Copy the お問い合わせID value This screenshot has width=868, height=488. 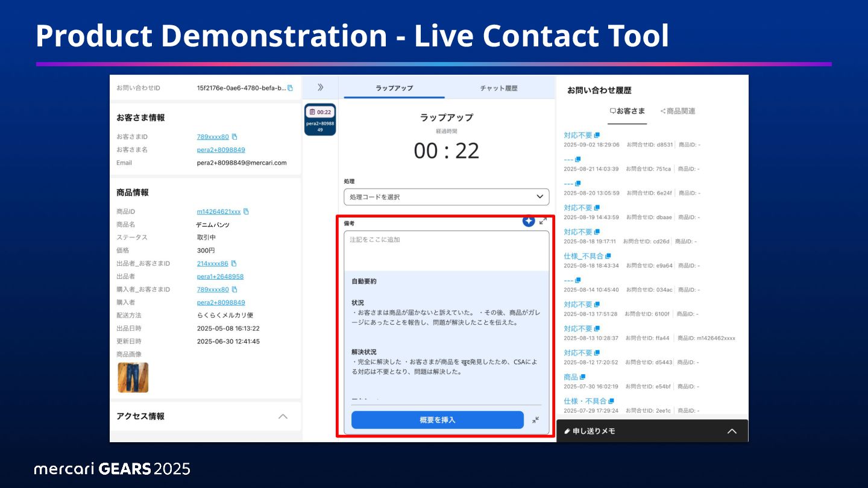tap(290, 88)
